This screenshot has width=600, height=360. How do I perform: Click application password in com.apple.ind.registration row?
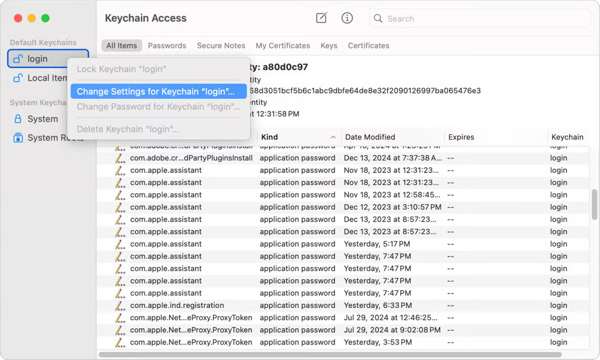coord(297,305)
